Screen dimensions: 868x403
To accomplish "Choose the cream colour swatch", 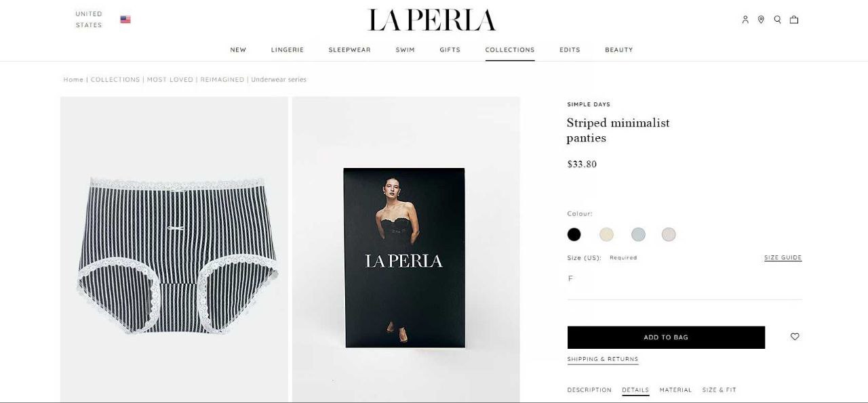I will (x=606, y=234).
